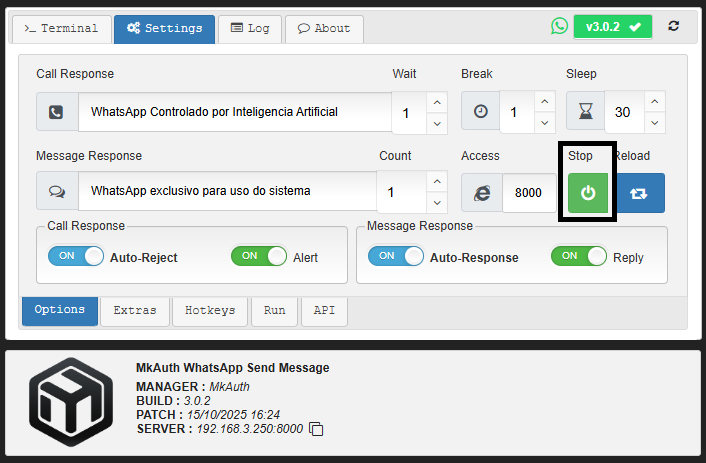Click the WhatsApp logo icon
This screenshot has width=706, height=463.
tap(559, 26)
